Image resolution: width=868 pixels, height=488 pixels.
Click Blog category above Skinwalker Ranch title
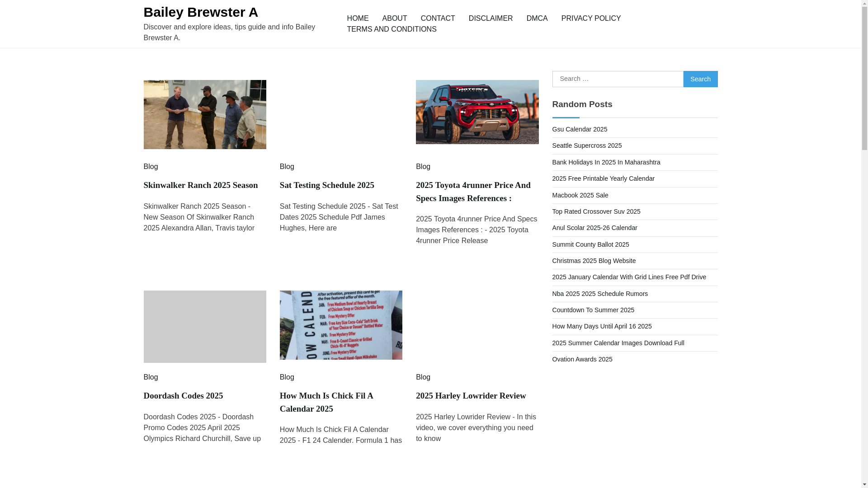point(151,167)
